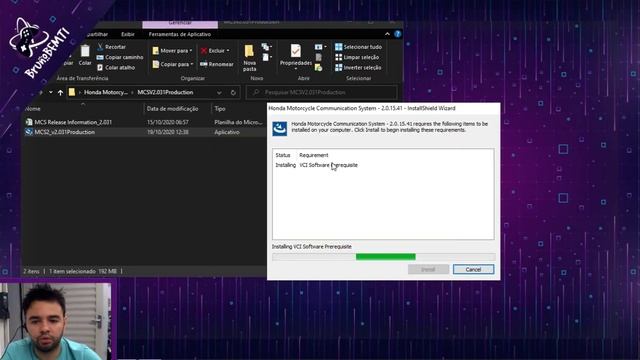The image size is (640, 360).
Task: Click Recortar scissors icon in ribbon
Action: click(x=100, y=47)
